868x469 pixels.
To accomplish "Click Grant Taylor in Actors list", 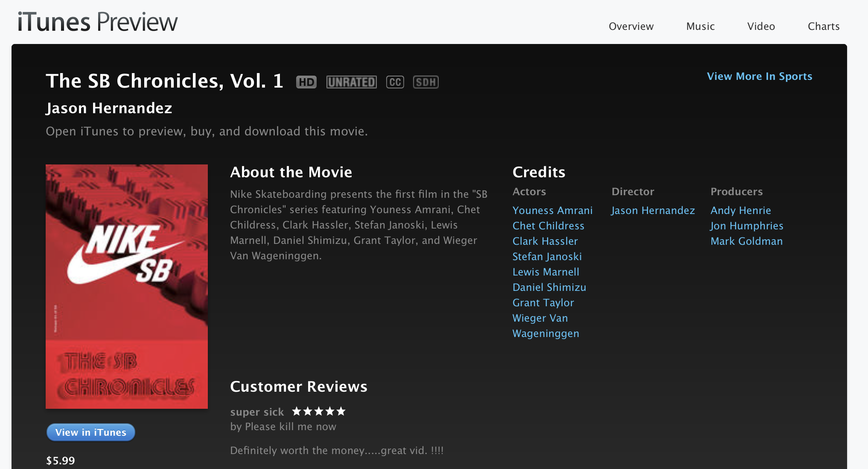I will 543,303.
